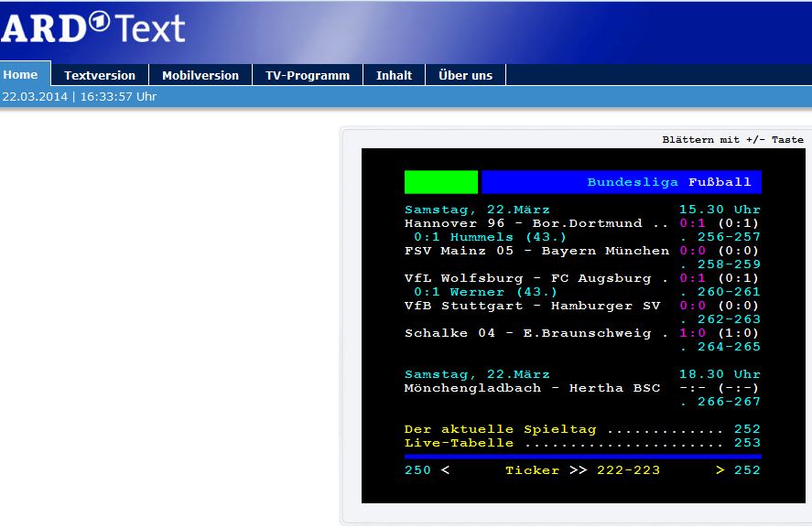Open page 262-263 for Stuttgart match
The width and height of the screenshot is (812, 528).
[729, 319]
